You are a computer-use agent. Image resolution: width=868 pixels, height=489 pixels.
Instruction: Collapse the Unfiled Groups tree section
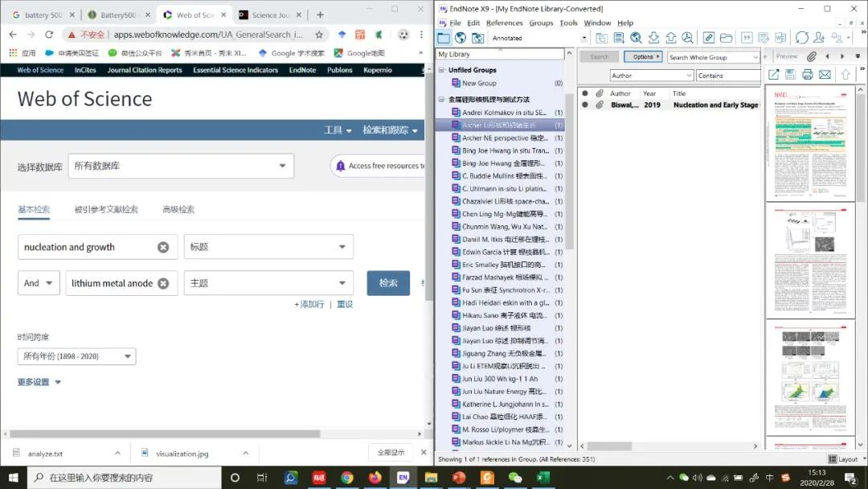pos(441,71)
